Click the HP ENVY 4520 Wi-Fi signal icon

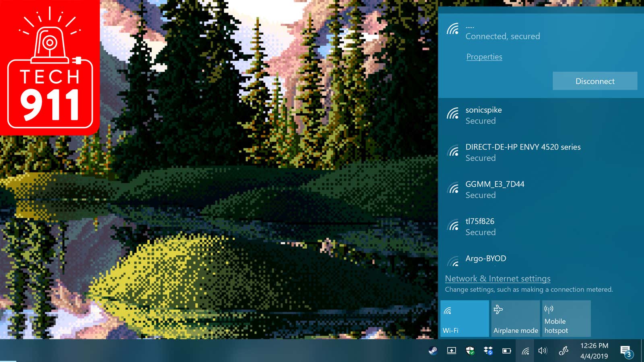click(x=453, y=151)
